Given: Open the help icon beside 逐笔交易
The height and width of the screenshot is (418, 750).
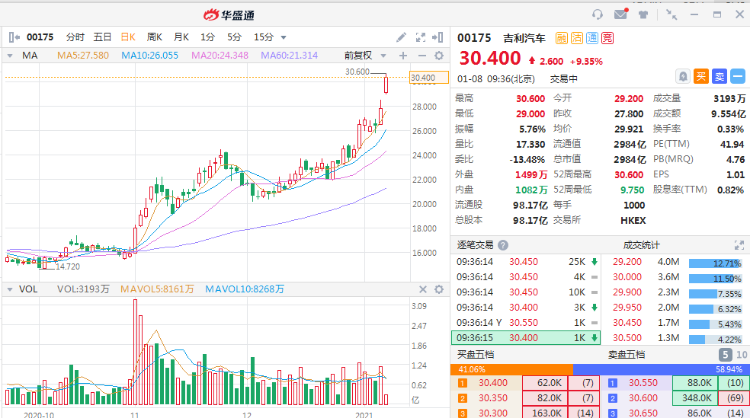Looking at the screenshot, I should click(502, 244).
